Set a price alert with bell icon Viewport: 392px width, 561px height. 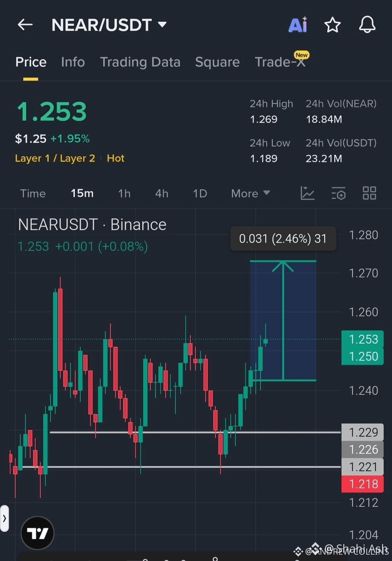(x=367, y=25)
